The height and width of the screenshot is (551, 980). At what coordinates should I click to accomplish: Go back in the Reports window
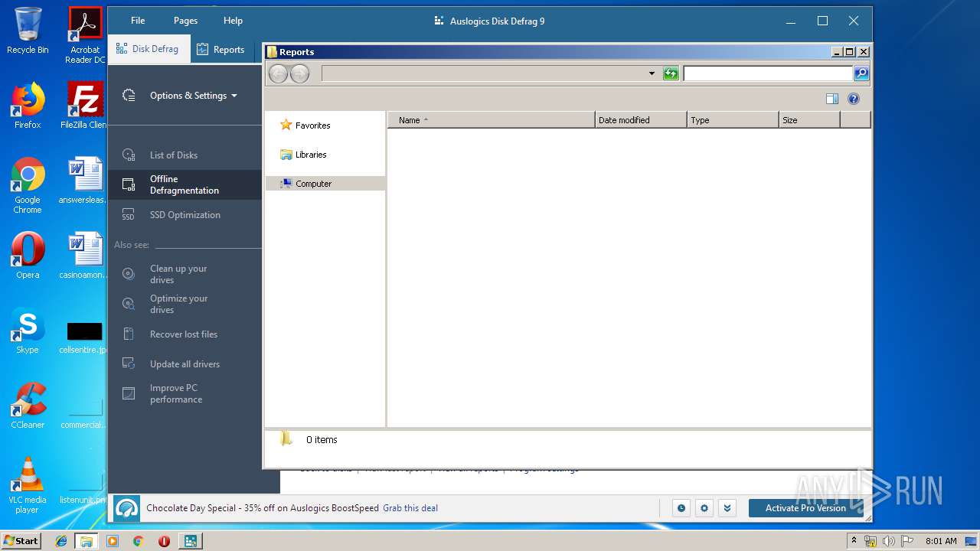point(278,73)
